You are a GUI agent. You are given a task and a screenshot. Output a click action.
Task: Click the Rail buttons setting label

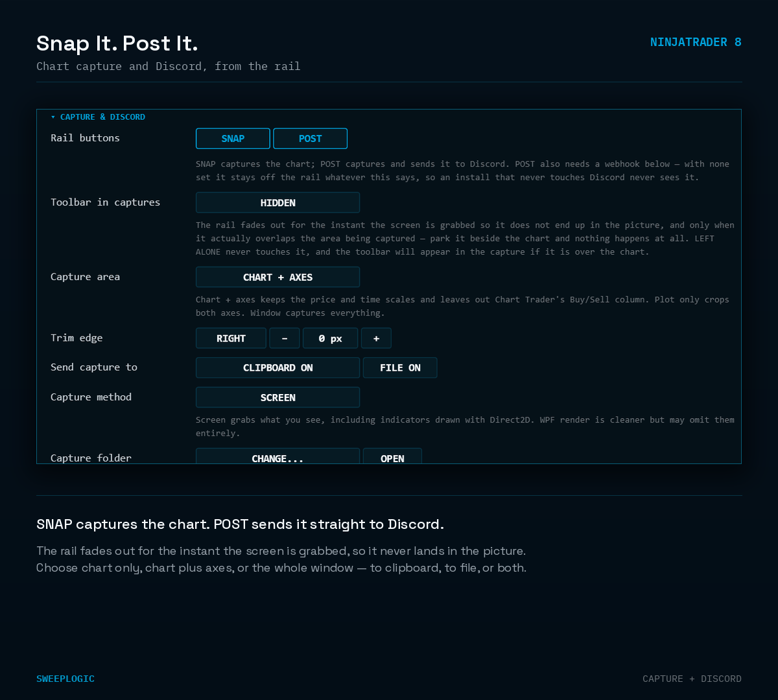(85, 138)
